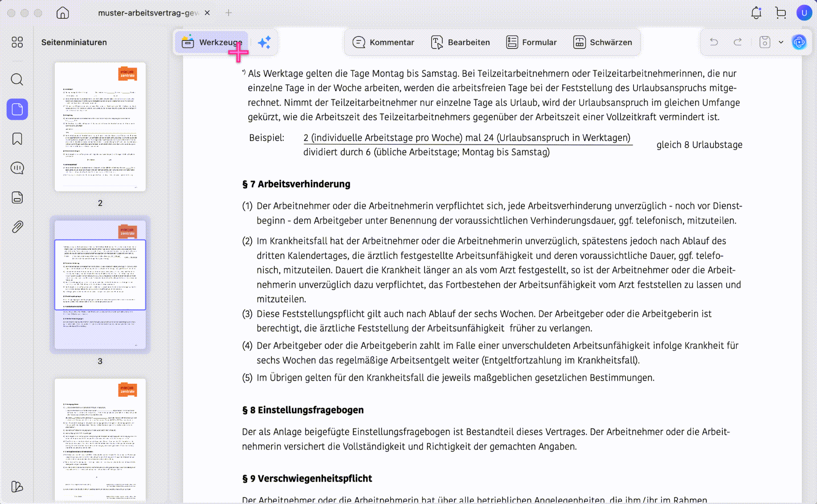
Task: Open the attachments paperclip panel
Action: point(17,227)
